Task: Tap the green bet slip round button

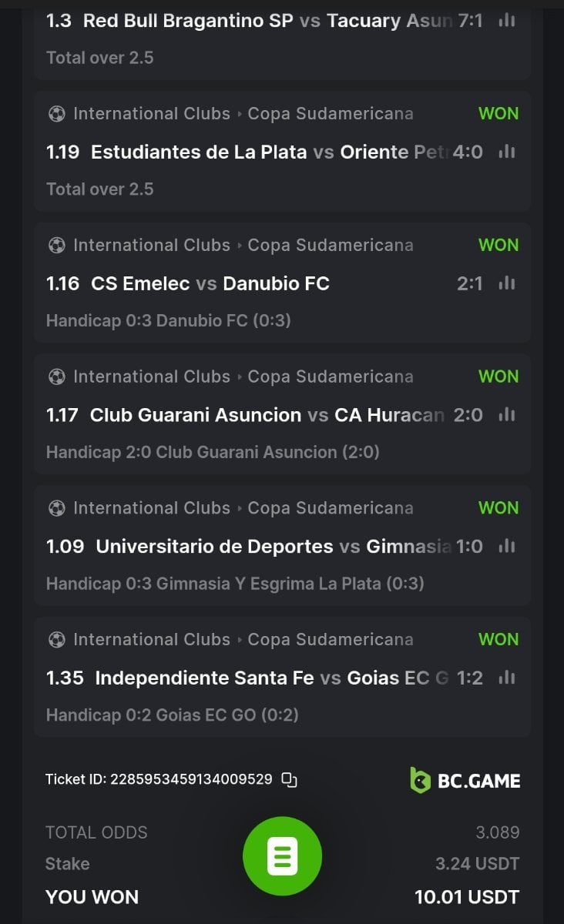Action: tap(282, 856)
